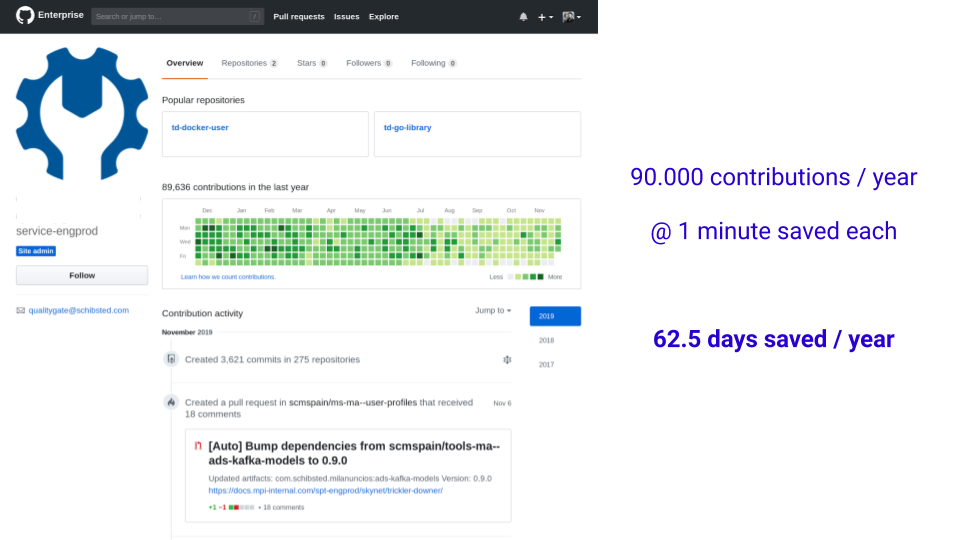Switch to the Repositories tab

click(249, 63)
